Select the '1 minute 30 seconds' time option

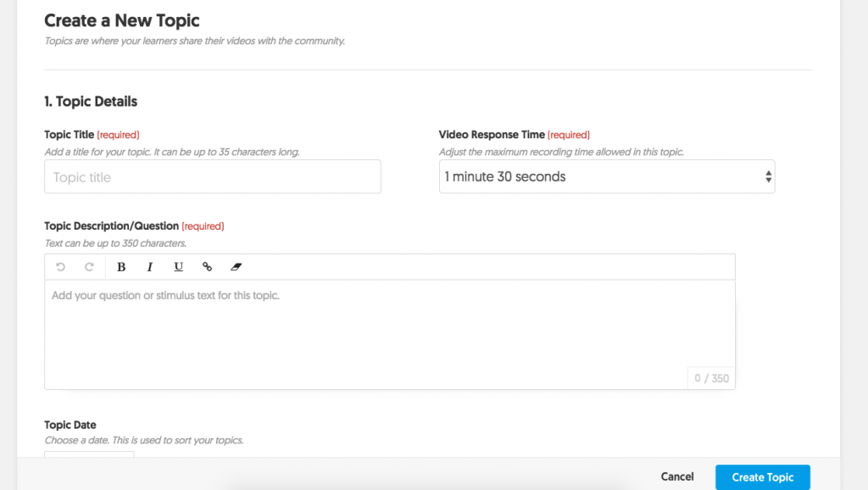coord(504,176)
